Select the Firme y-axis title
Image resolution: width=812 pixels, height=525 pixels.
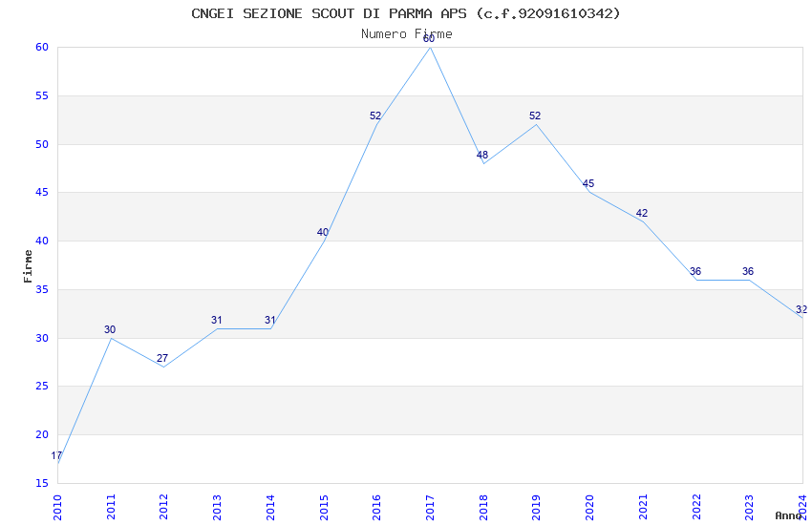pyautogui.click(x=28, y=266)
